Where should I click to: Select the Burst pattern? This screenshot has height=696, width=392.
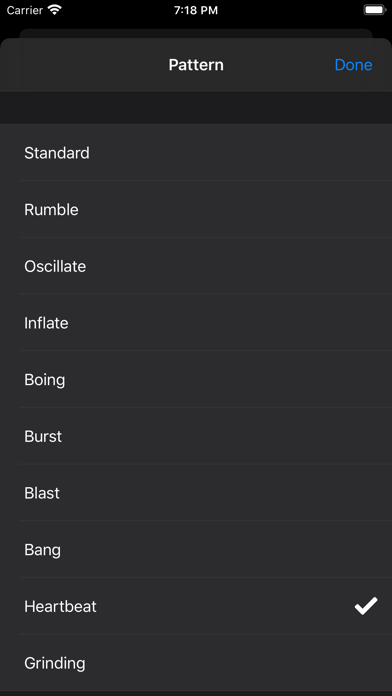pos(196,436)
